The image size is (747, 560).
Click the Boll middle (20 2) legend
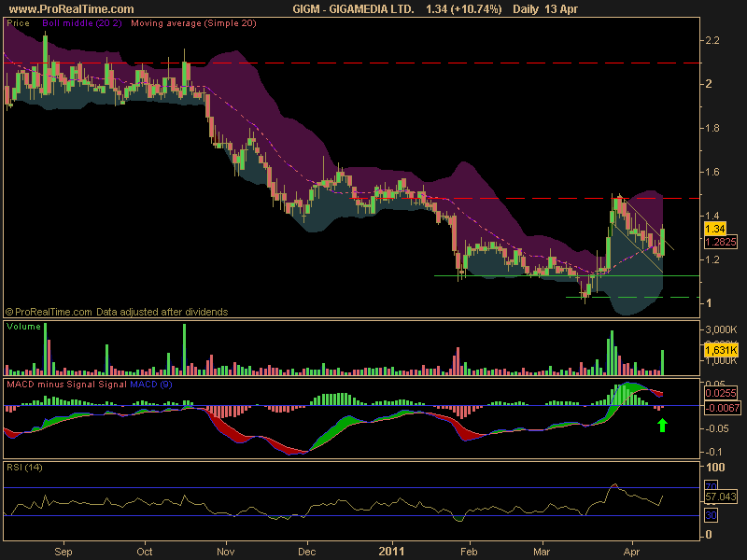tap(82, 22)
